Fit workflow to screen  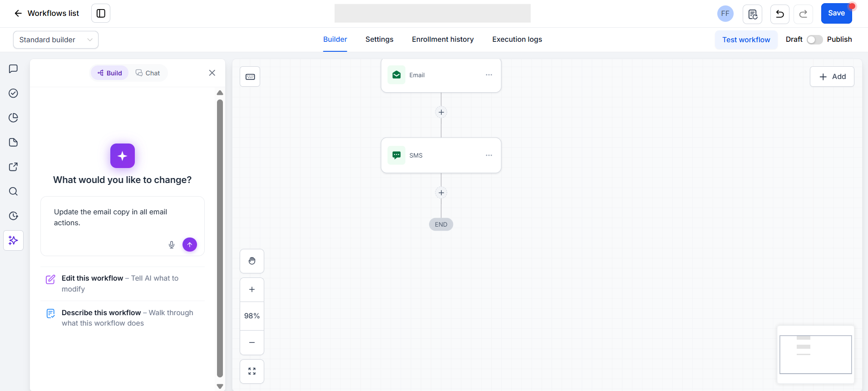(x=252, y=371)
